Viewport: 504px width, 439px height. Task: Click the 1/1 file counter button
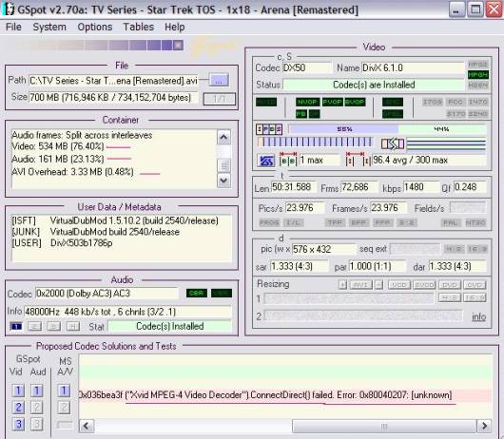click(220, 99)
